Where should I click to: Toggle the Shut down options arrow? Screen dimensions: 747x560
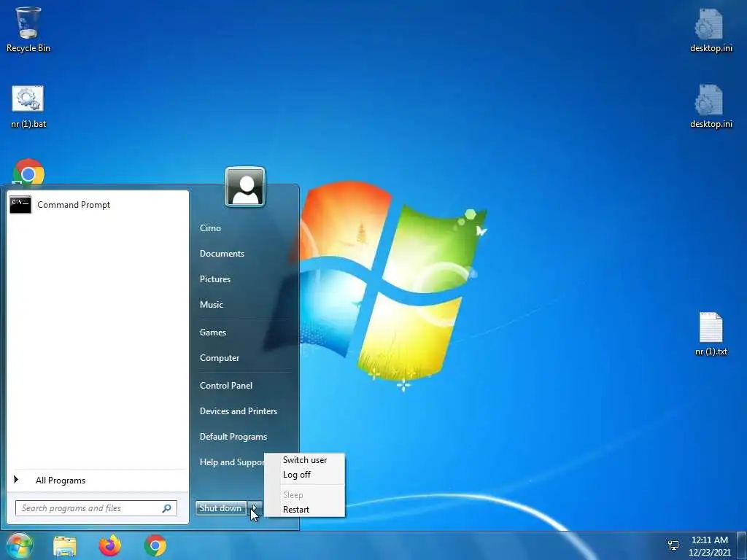pyautogui.click(x=255, y=508)
